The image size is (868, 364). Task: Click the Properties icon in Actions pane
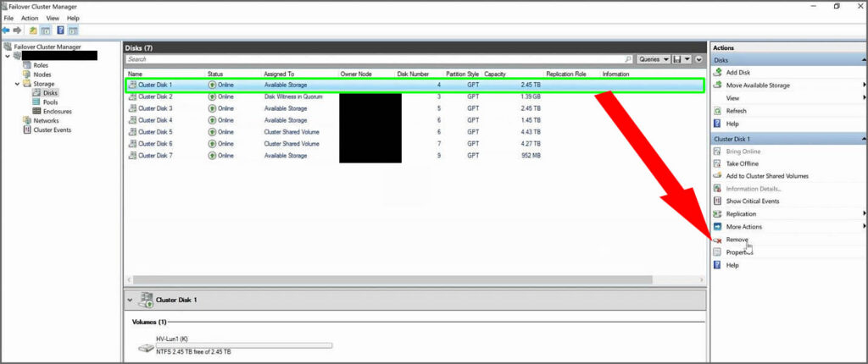[717, 252]
